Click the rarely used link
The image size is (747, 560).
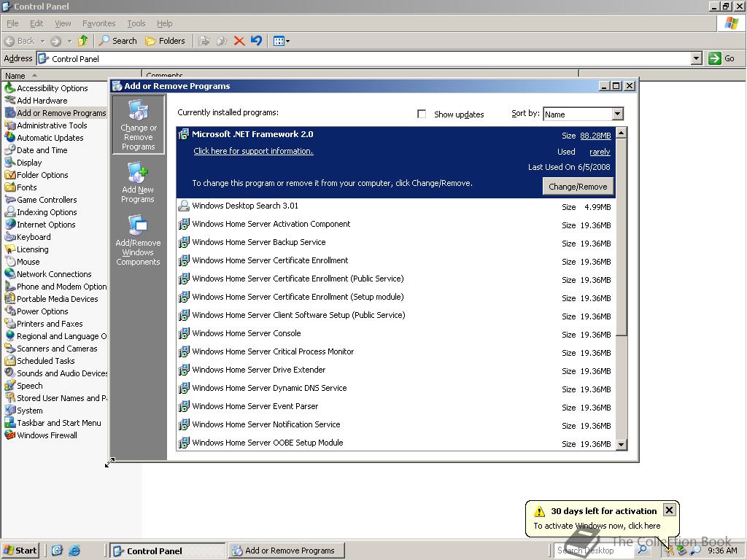[x=600, y=152]
